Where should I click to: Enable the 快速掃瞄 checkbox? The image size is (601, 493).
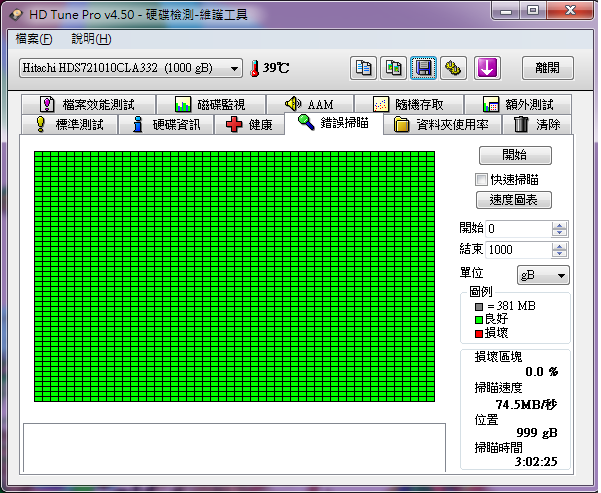coord(481,179)
